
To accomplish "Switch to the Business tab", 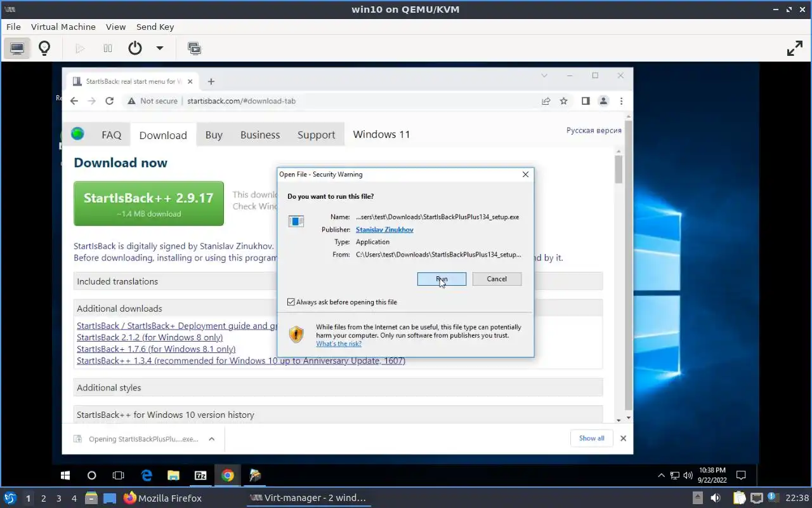I will click(260, 135).
